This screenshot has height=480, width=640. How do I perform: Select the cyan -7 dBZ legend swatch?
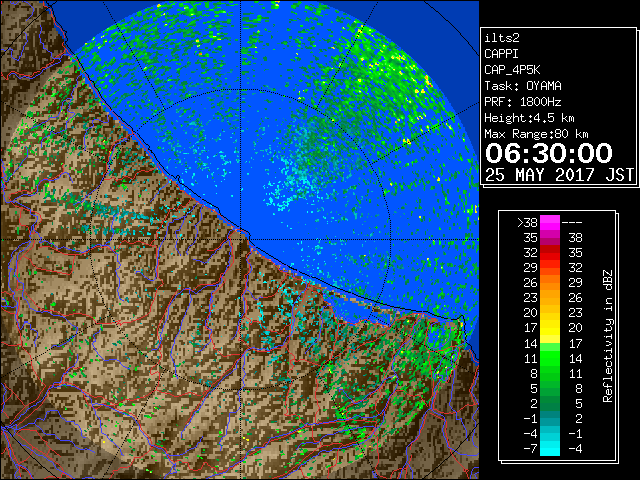pyautogui.click(x=550, y=448)
